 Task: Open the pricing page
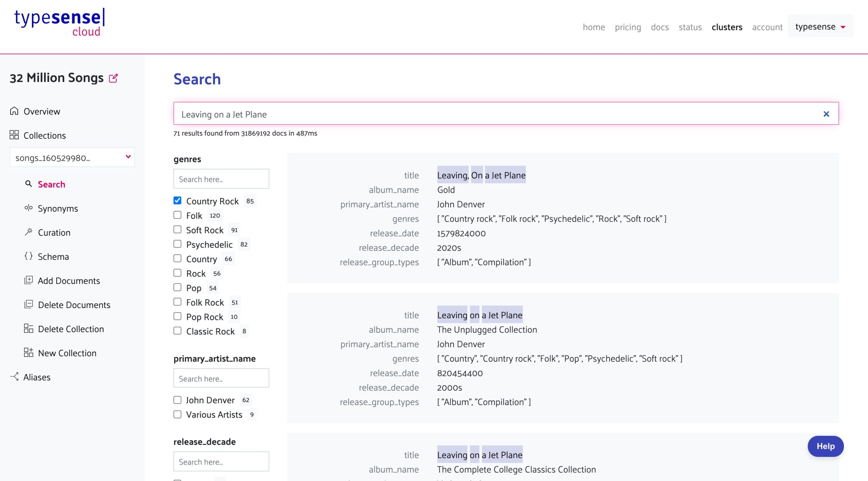628,27
